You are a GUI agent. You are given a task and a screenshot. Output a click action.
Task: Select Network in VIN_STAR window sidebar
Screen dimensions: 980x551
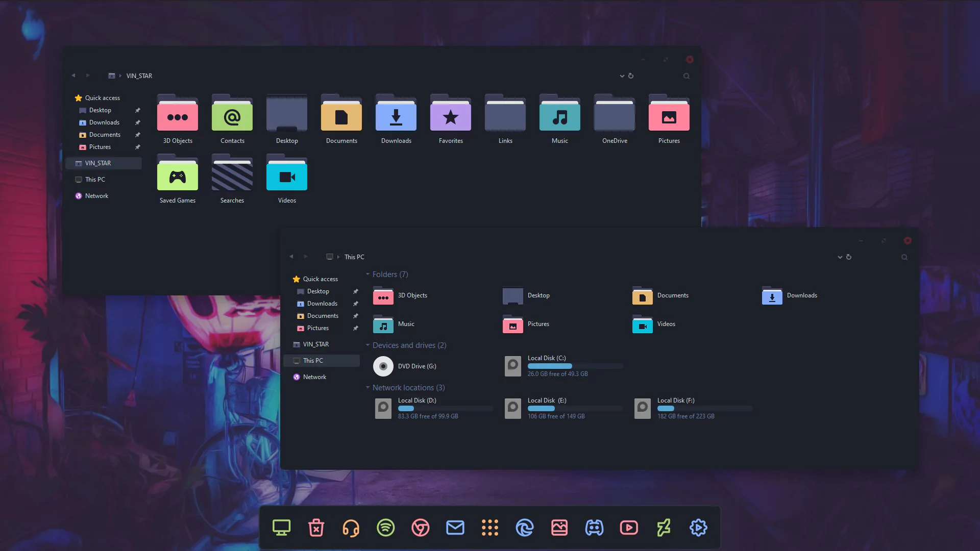[x=96, y=196]
